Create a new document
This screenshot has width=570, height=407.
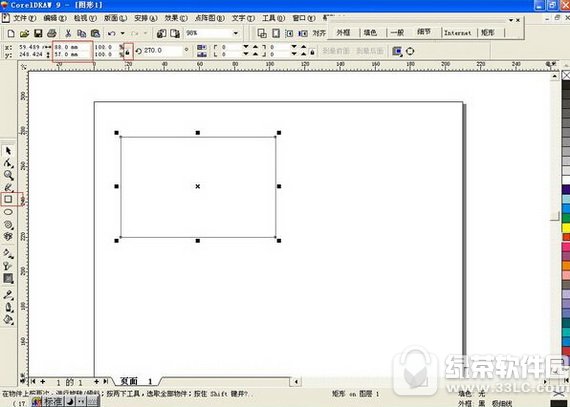tap(11, 33)
